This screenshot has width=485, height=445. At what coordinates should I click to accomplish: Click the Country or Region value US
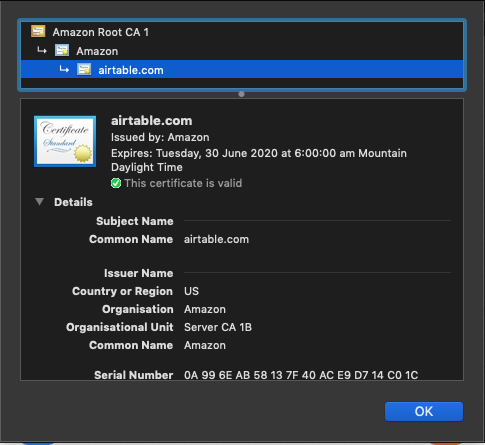coord(191,291)
